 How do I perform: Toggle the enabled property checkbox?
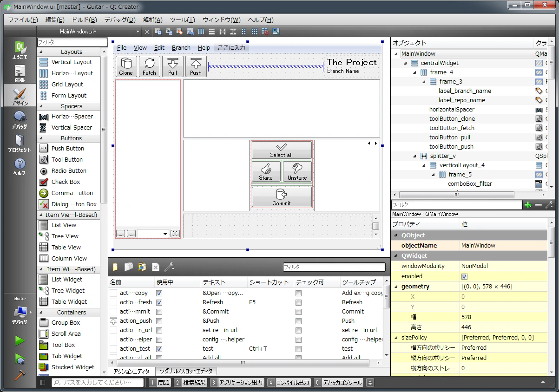pyautogui.click(x=464, y=276)
